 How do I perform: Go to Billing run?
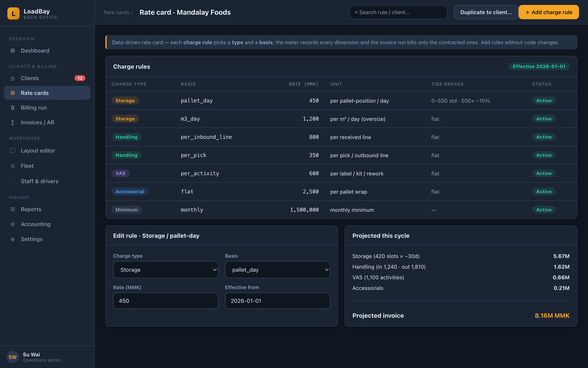47,108
